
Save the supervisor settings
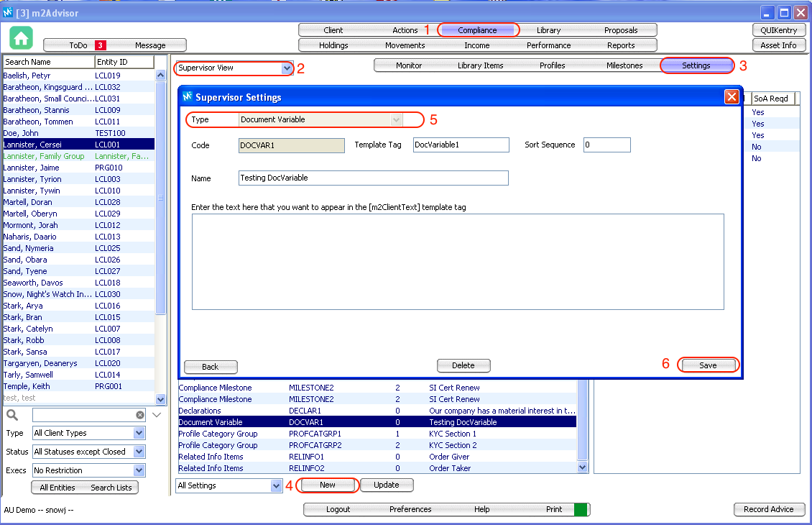[708, 365]
